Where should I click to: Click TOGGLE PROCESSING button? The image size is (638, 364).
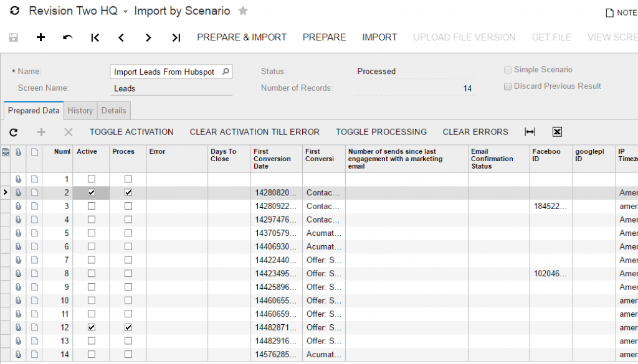pos(381,132)
